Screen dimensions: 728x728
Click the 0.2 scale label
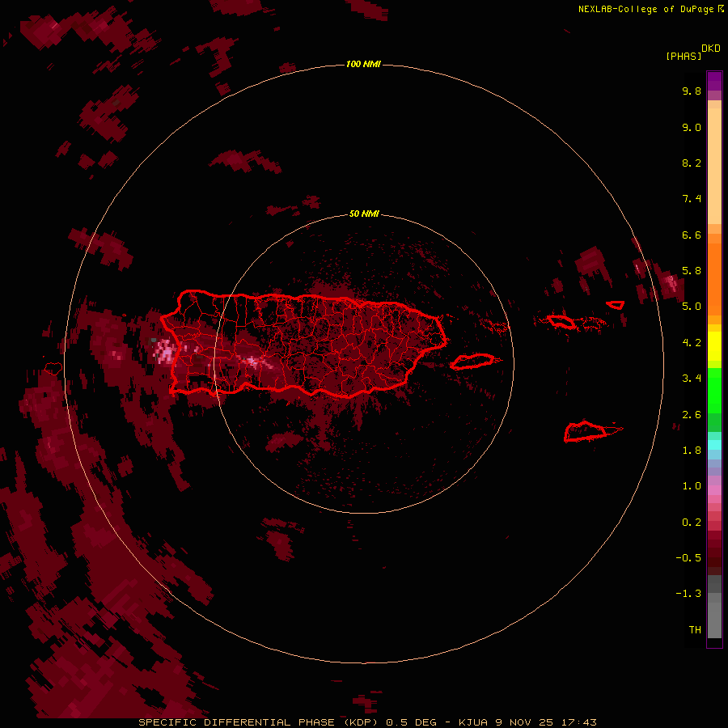coord(692,523)
